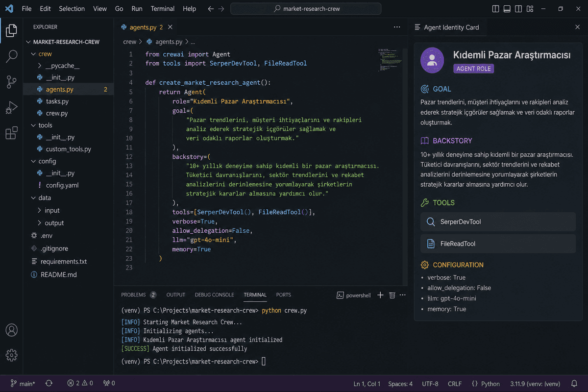Synchronize changes in status bar
The width and height of the screenshot is (588, 392).
point(49,384)
